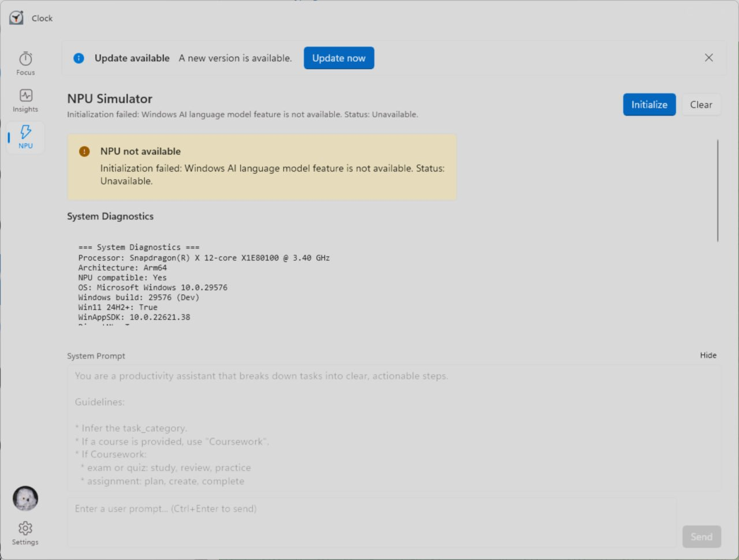Click the user profile avatar
Viewport: 739px width, 560px height.
click(25, 498)
